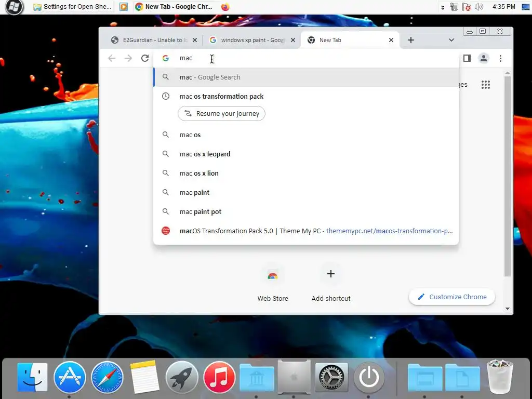The height and width of the screenshot is (399, 532).
Task: Click in the address bar text 'mac'
Action: pos(186,58)
